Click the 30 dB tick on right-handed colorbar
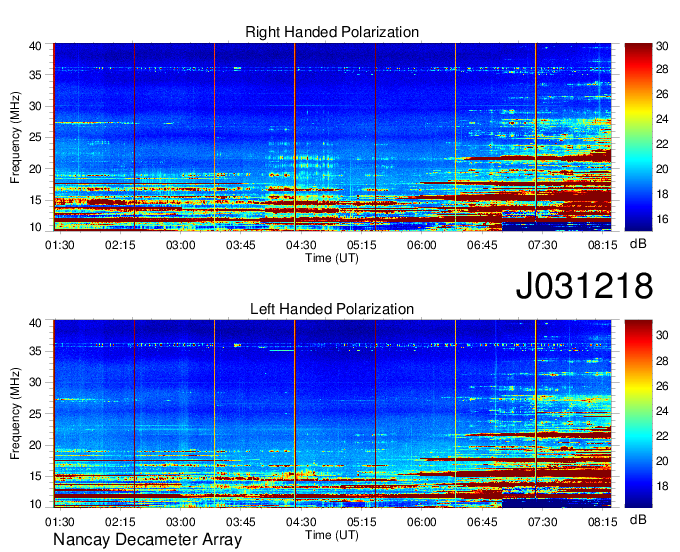This screenshot has width=680, height=552. click(x=662, y=46)
